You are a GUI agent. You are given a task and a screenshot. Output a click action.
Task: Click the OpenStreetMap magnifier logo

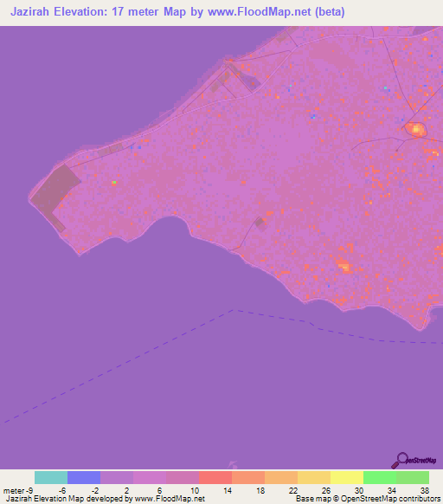pyautogui.click(x=414, y=461)
